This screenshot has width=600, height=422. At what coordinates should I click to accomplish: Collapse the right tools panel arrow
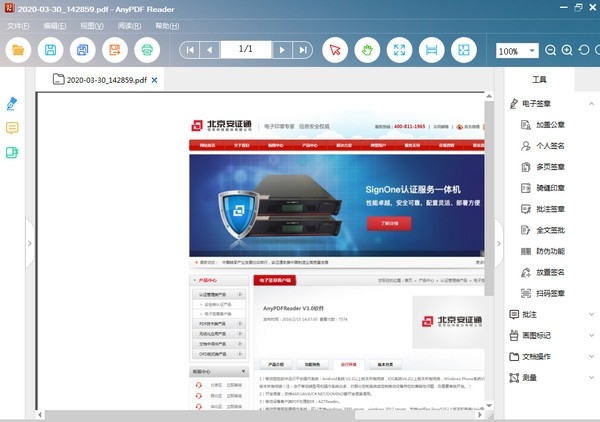499,243
